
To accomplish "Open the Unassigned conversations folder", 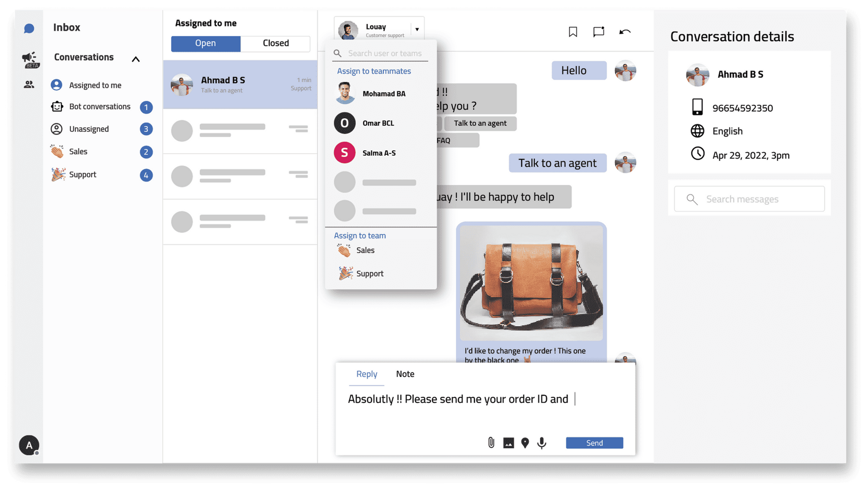I will coord(89,129).
